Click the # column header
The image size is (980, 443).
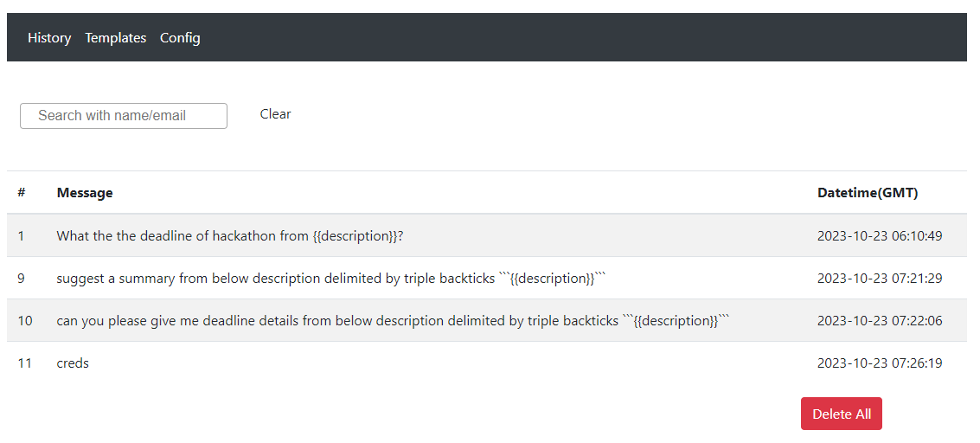pos(22,192)
